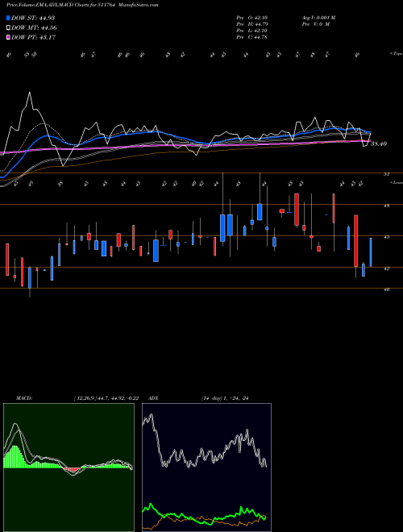
Task: Click the '<Lows' marker label
Action: (x=397, y=182)
